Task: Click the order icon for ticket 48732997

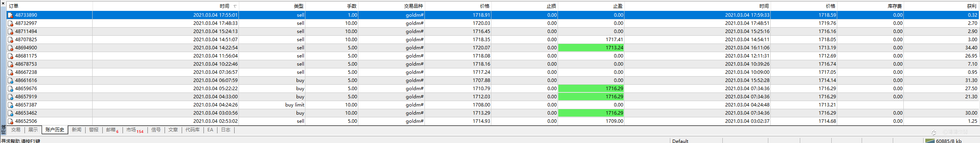Action: pyautogui.click(x=11, y=23)
